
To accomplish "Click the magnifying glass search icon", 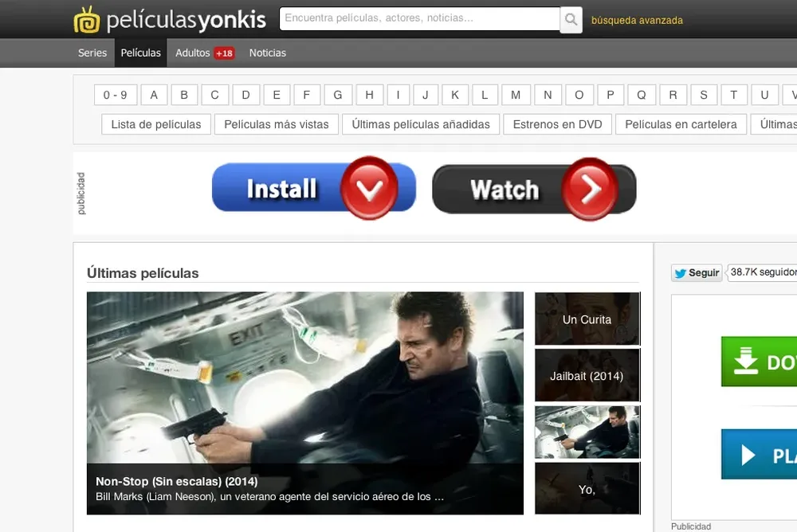I will (571, 20).
